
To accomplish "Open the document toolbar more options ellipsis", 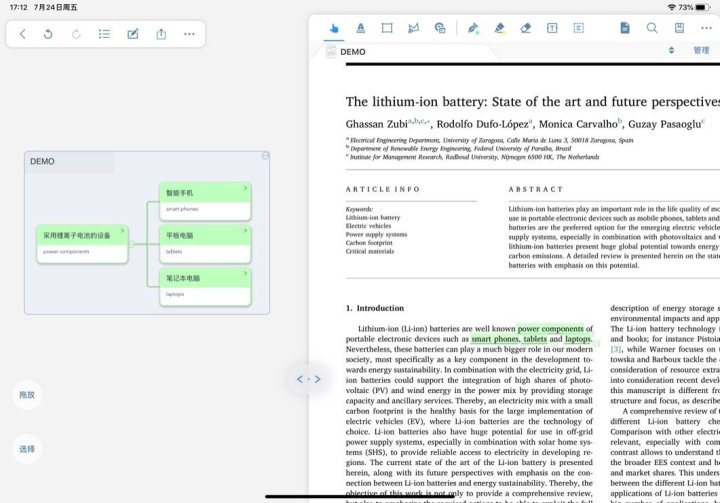I will tap(706, 28).
